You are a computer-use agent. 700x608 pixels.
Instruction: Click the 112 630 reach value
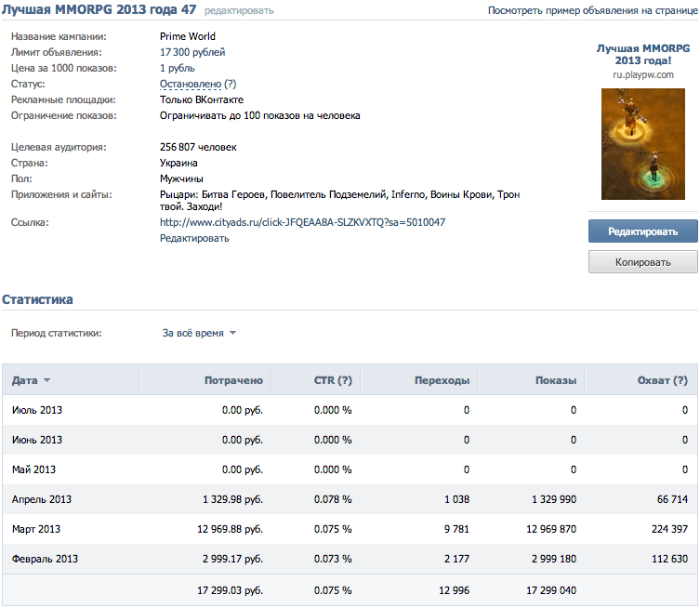point(669,559)
